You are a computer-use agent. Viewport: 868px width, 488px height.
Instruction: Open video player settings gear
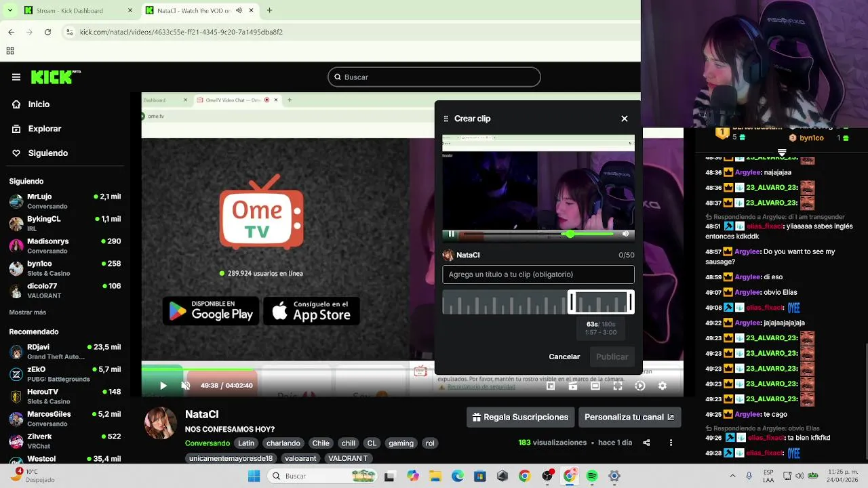coord(663,386)
